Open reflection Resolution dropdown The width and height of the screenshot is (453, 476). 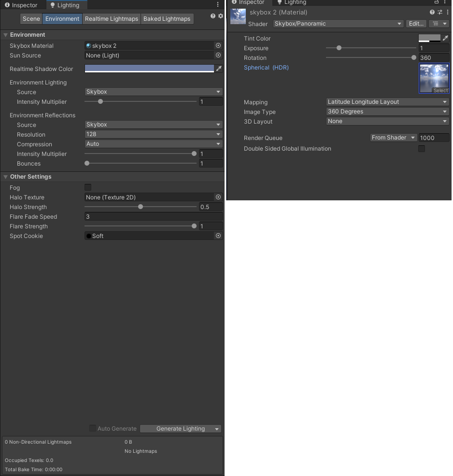(x=153, y=134)
